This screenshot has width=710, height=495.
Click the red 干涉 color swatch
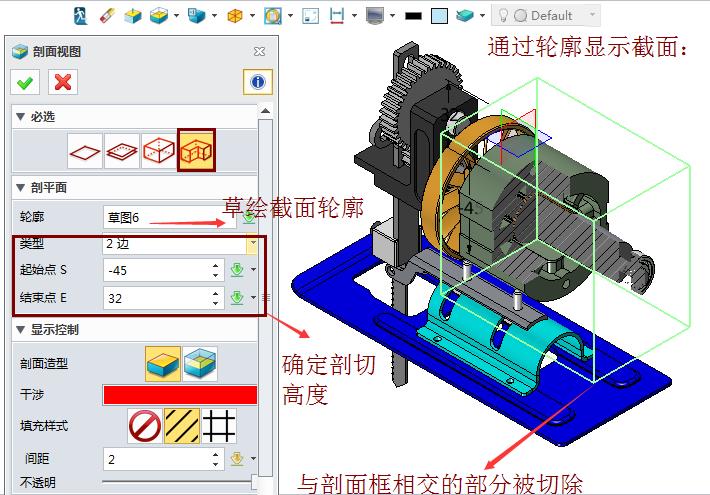180,395
